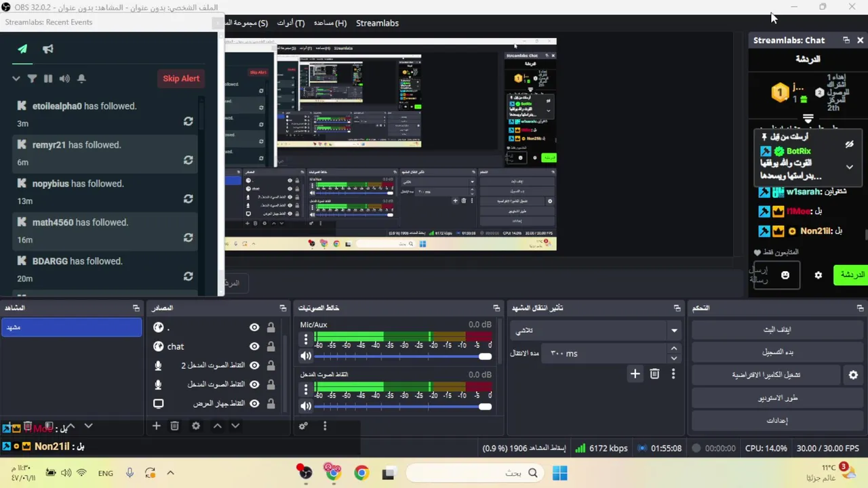Click the green الدردشة chat send button

click(x=851, y=274)
